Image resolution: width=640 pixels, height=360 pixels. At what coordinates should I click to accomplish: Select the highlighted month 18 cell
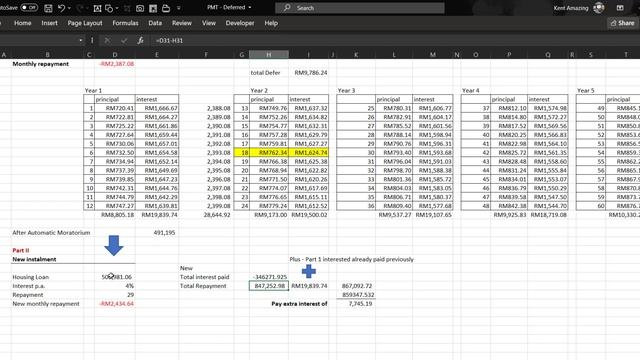pyautogui.click(x=242, y=153)
